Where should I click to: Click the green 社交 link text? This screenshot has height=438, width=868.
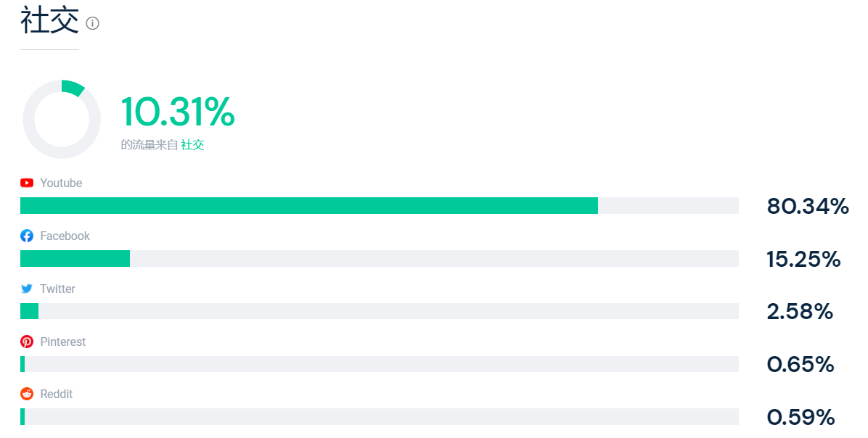[192, 145]
